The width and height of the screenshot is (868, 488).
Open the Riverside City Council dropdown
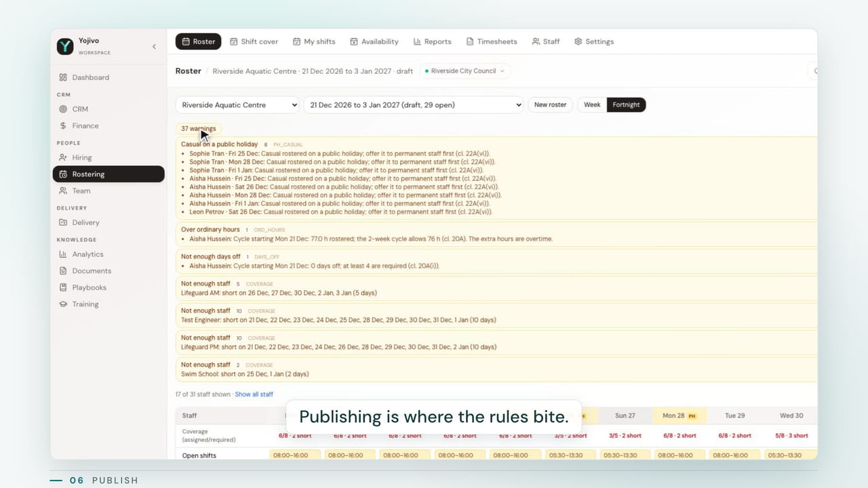click(465, 70)
